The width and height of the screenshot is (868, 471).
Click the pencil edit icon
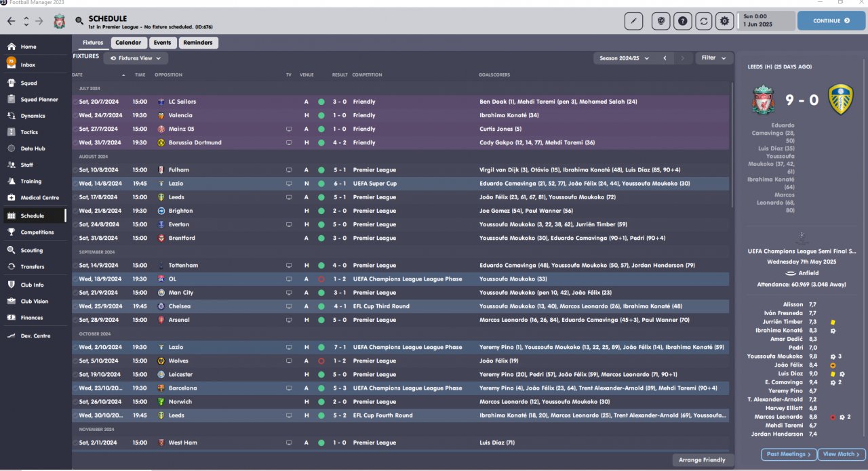coord(634,21)
